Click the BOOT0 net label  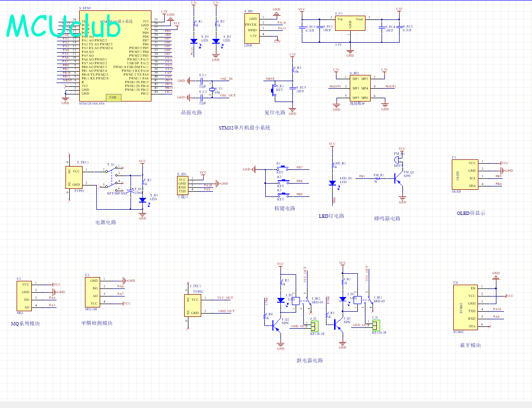point(335,86)
